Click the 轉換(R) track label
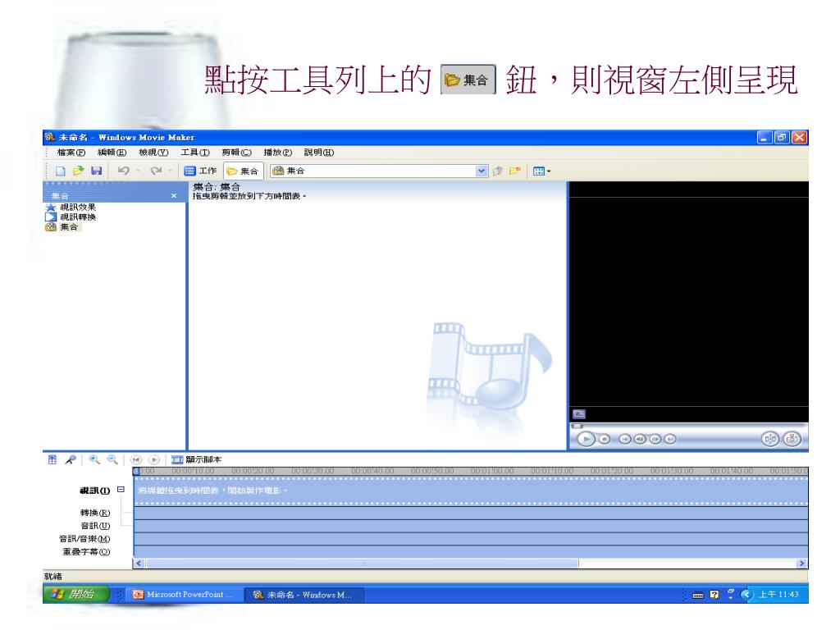The width and height of the screenshot is (840, 630). tap(95, 514)
